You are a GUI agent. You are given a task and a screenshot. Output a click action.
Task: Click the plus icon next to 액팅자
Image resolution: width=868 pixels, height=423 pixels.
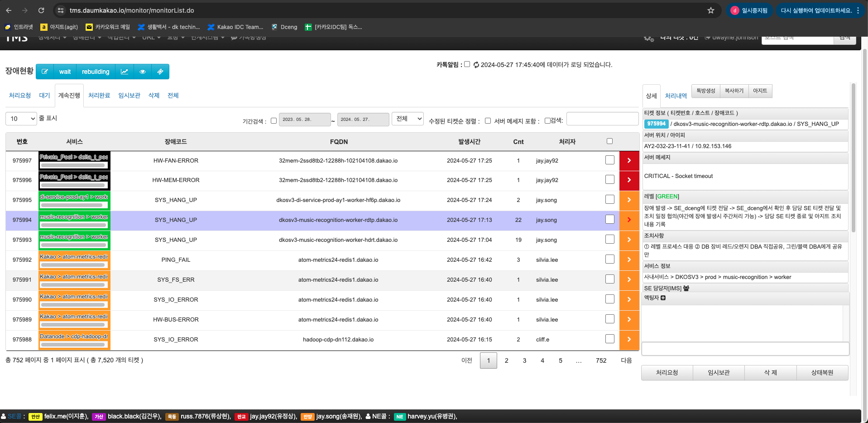tap(663, 298)
